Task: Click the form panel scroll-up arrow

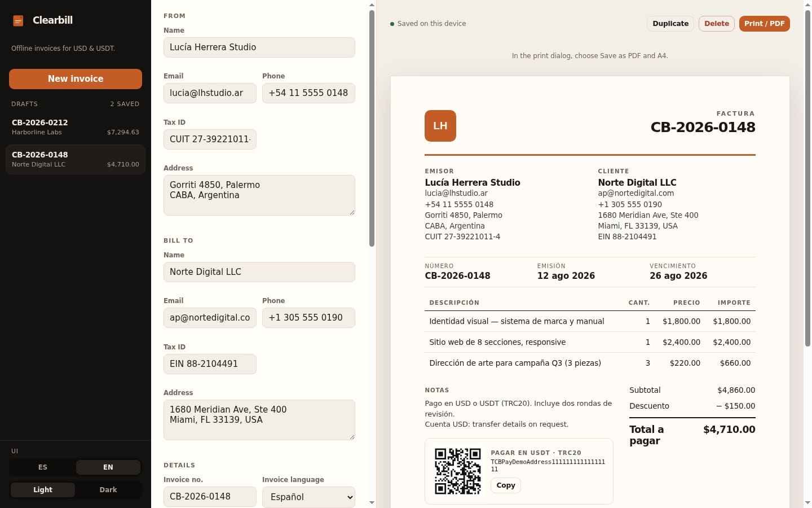Action: tap(372, 5)
